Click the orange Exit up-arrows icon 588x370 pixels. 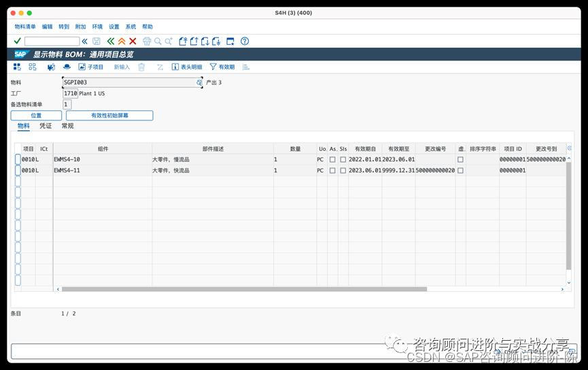click(x=122, y=41)
